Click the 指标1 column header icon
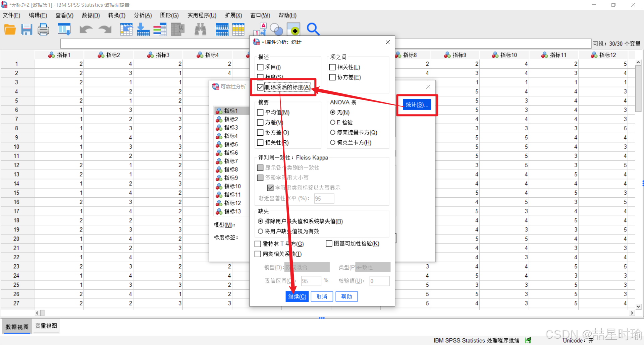 click(52, 55)
